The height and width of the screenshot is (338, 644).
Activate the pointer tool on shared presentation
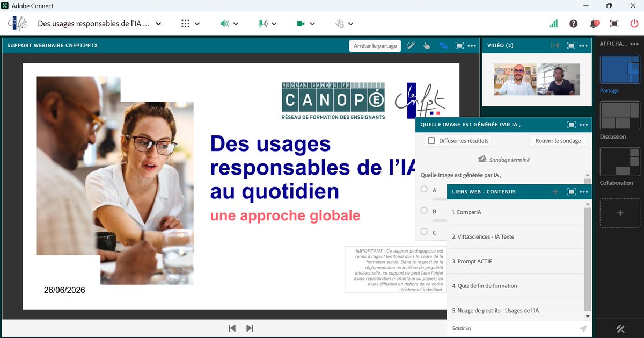(427, 46)
